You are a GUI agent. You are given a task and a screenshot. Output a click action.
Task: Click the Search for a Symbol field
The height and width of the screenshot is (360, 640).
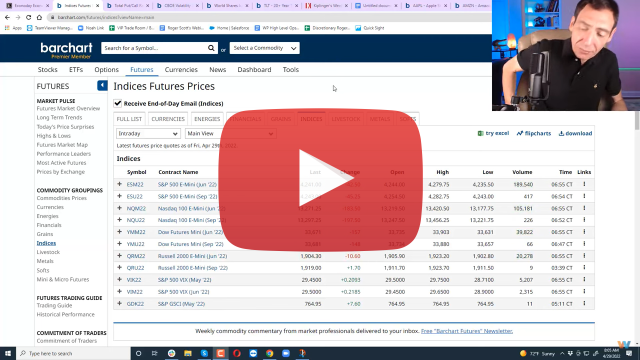[x=154, y=48]
